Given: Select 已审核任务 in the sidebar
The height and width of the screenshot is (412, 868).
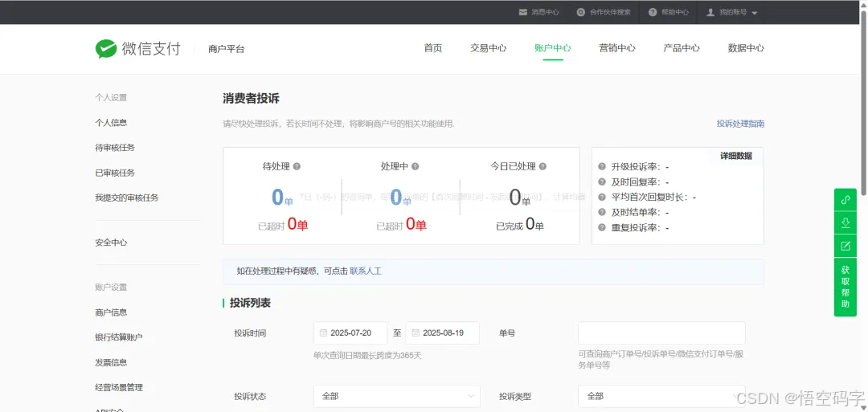Looking at the screenshot, I should pos(115,173).
